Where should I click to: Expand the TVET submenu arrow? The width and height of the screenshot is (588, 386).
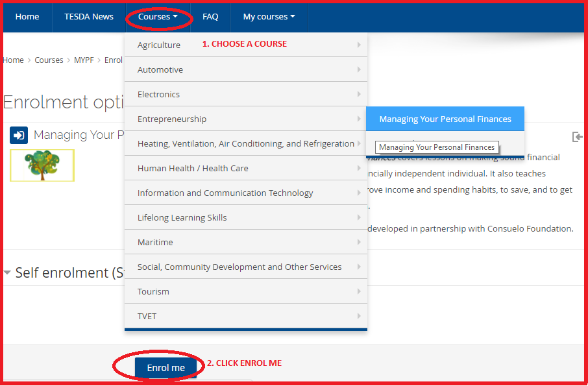pos(359,317)
